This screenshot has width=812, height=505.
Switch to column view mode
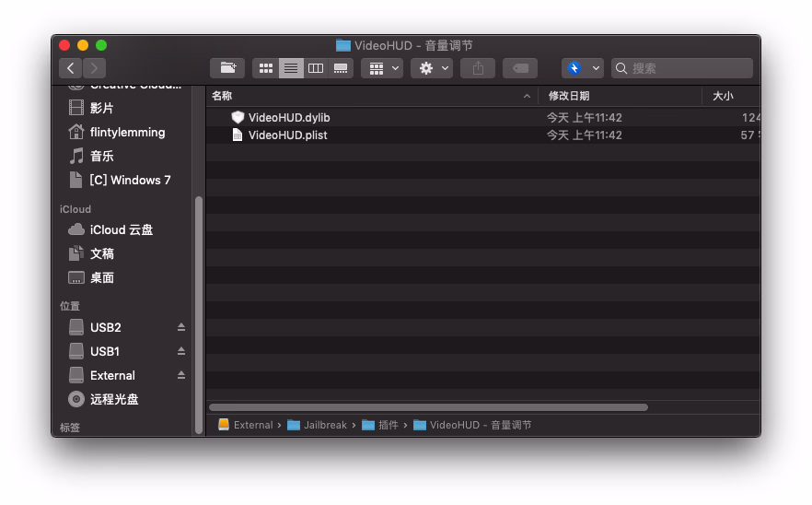(316, 68)
